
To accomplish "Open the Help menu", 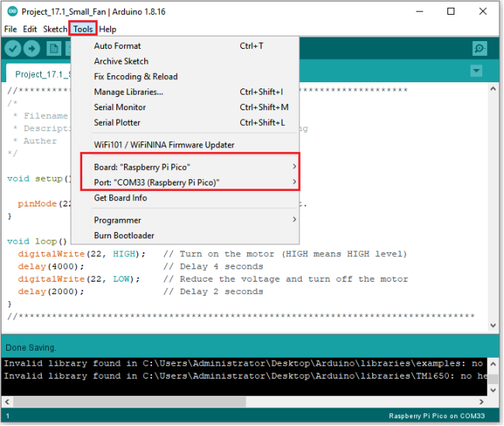I will [x=107, y=29].
